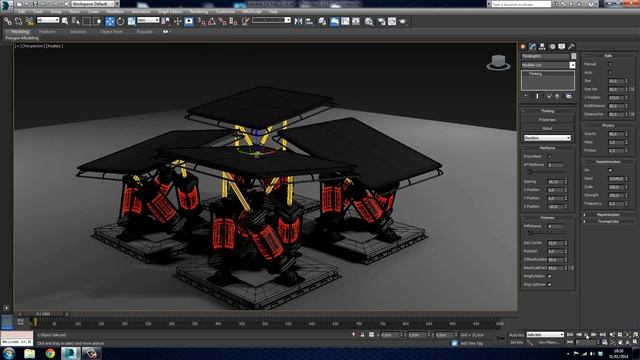Open the Blackbox dropdown in Thinking rollout
The width and height of the screenshot is (640, 360).
tap(547, 138)
